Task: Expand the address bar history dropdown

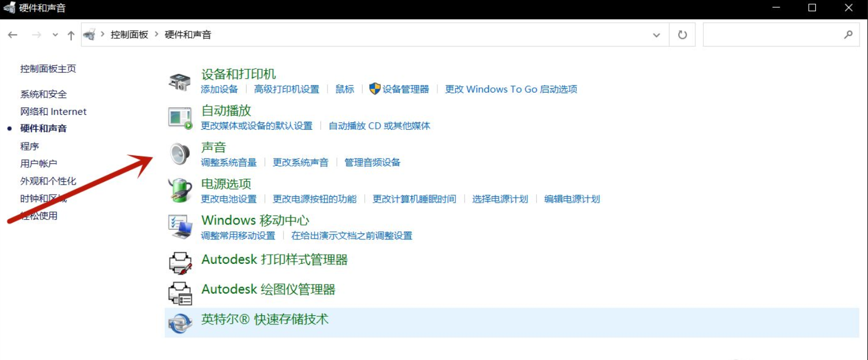Action: [656, 35]
